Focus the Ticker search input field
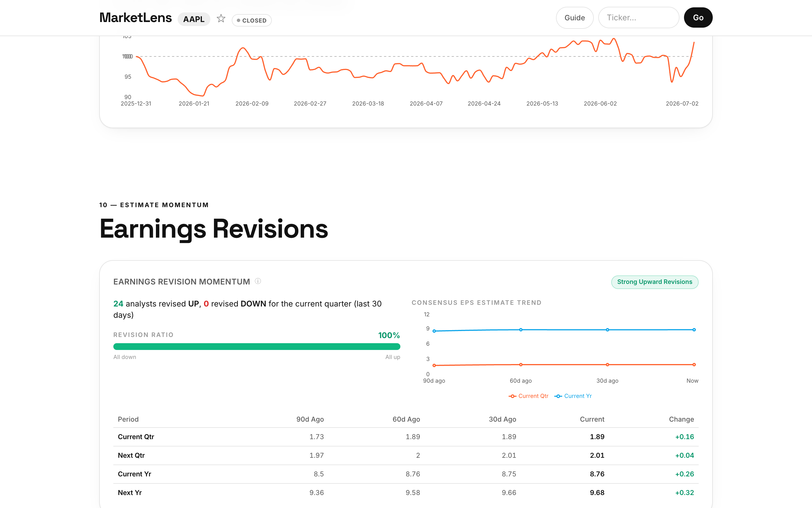 639,18
